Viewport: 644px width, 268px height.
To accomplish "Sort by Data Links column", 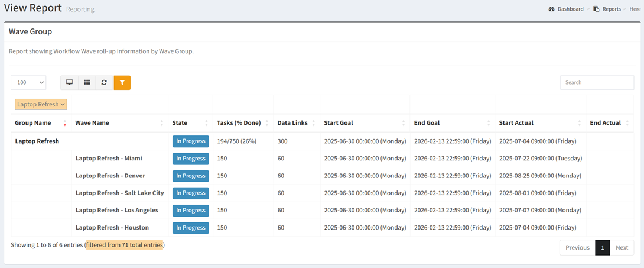I will click(292, 123).
